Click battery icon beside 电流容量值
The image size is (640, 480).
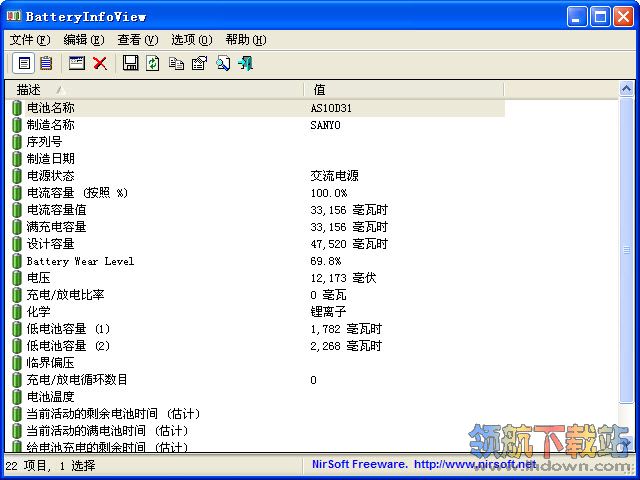click(x=17, y=210)
